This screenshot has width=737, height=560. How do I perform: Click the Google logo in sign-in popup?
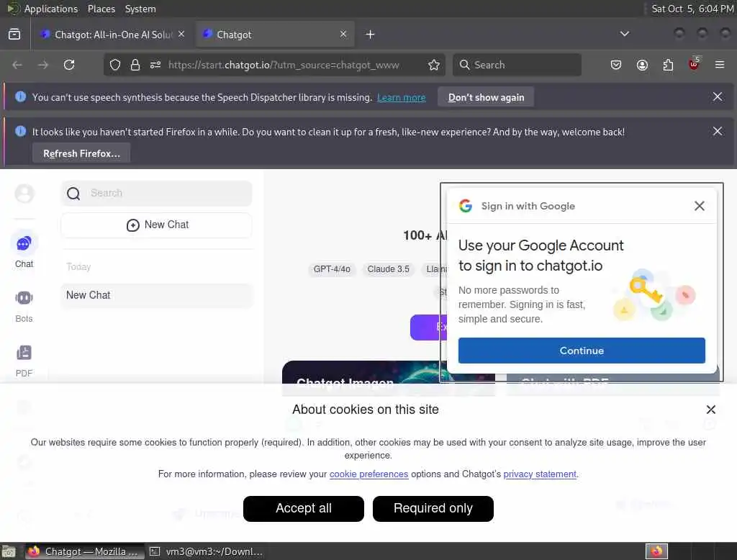click(466, 206)
